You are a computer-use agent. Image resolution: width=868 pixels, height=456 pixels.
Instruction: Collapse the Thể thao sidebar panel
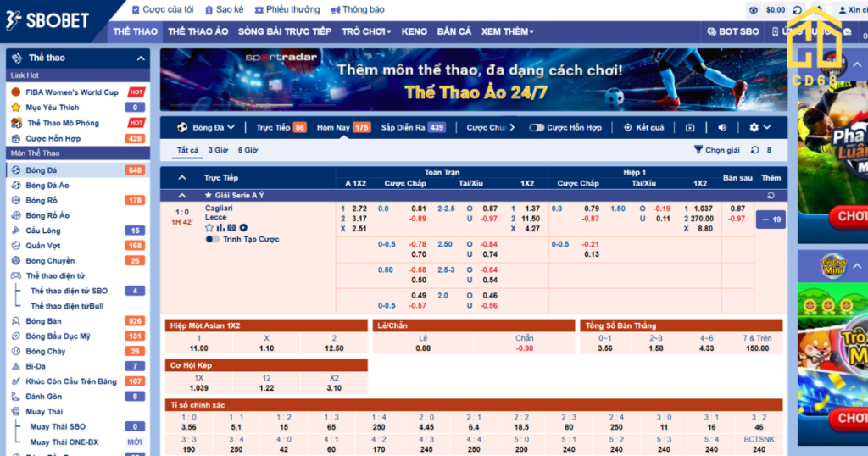[x=141, y=58]
